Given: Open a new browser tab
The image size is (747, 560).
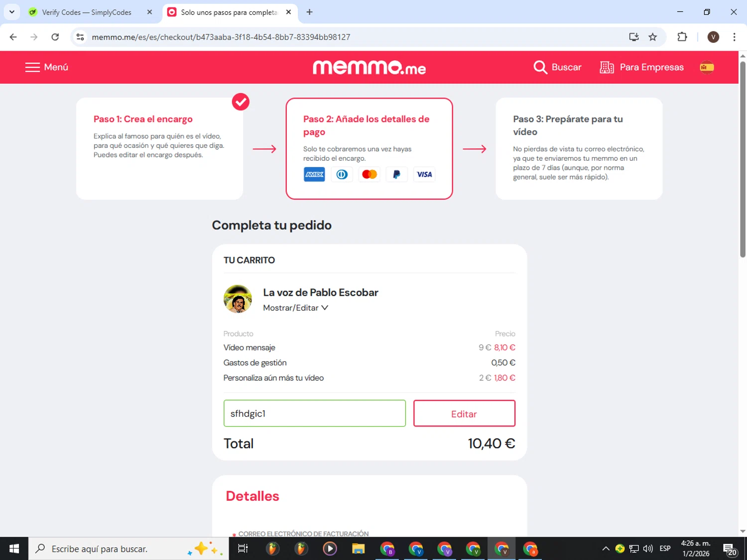Looking at the screenshot, I should click(309, 12).
